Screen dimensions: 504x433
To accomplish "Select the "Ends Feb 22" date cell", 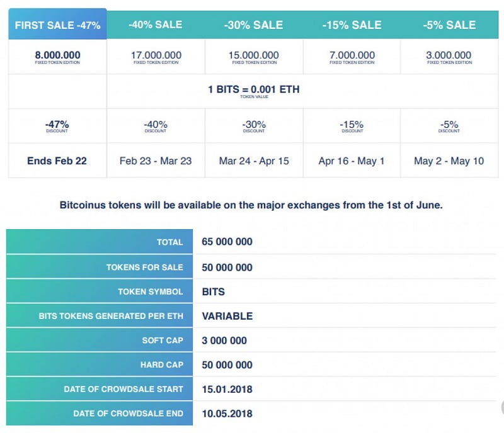I will 57,160.
